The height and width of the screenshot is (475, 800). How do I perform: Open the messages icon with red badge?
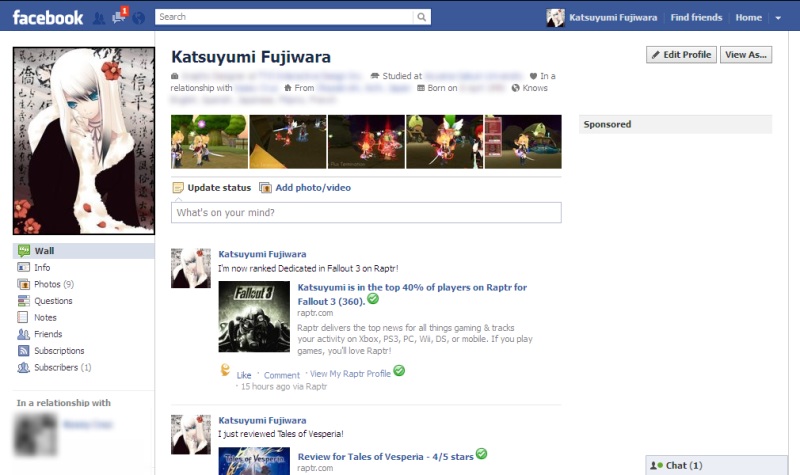[119, 16]
